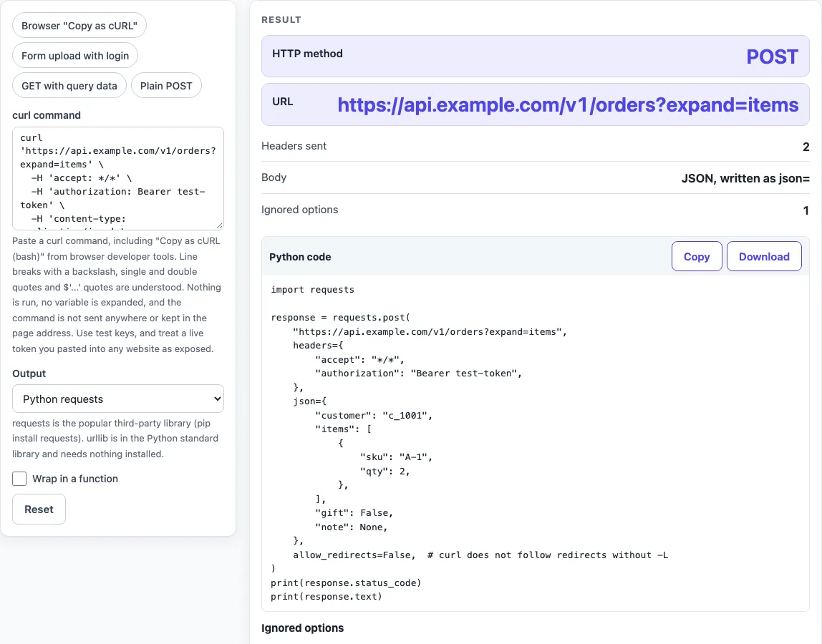
Task: Choose the GET with query data example
Action: pos(69,85)
